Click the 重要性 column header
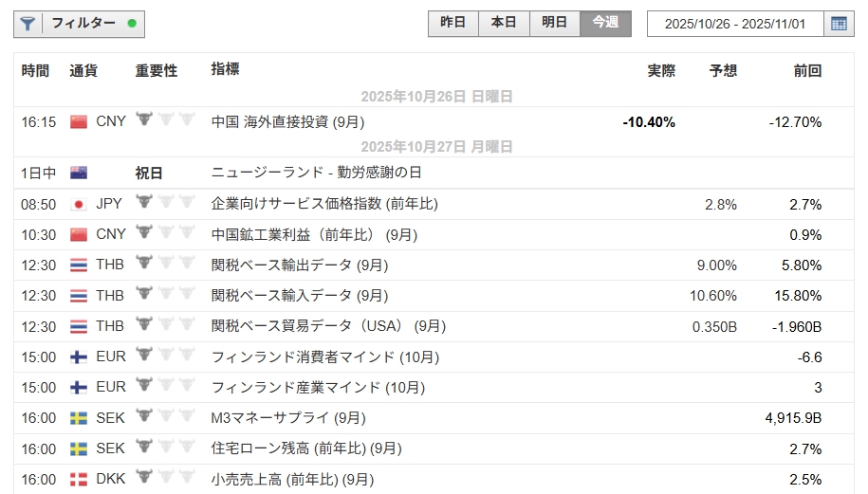 point(157,70)
